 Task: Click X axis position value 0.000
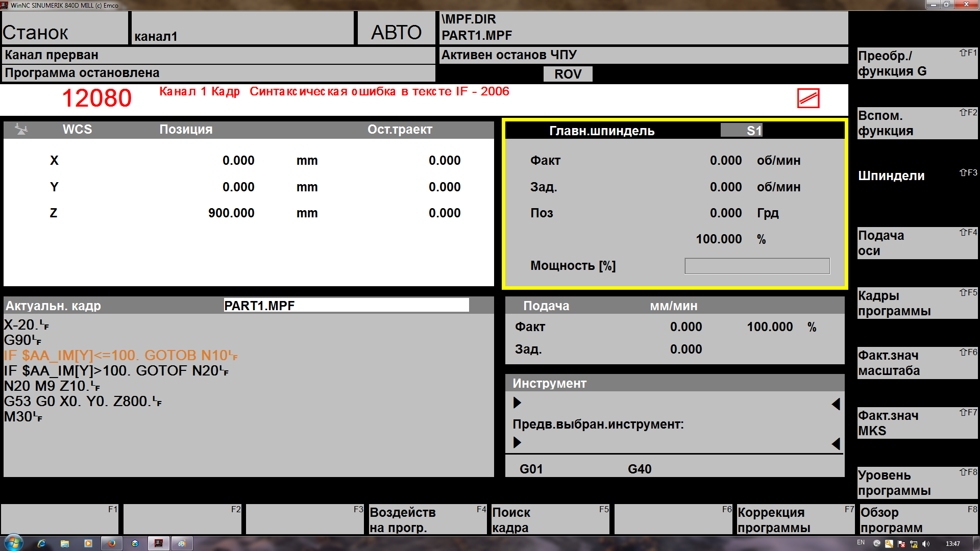(238, 160)
